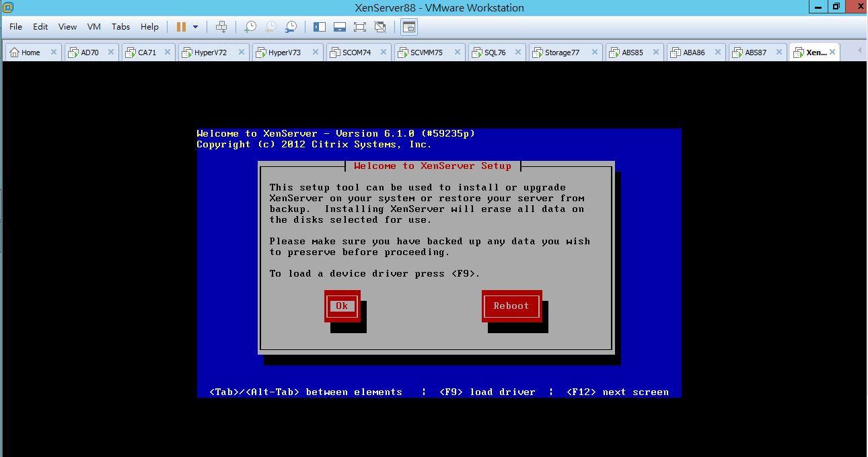Viewport: 868px width, 457px height.
Task: Toggle the thumbnail bar view
Action: pyautogui.click(x=340, y=27)
